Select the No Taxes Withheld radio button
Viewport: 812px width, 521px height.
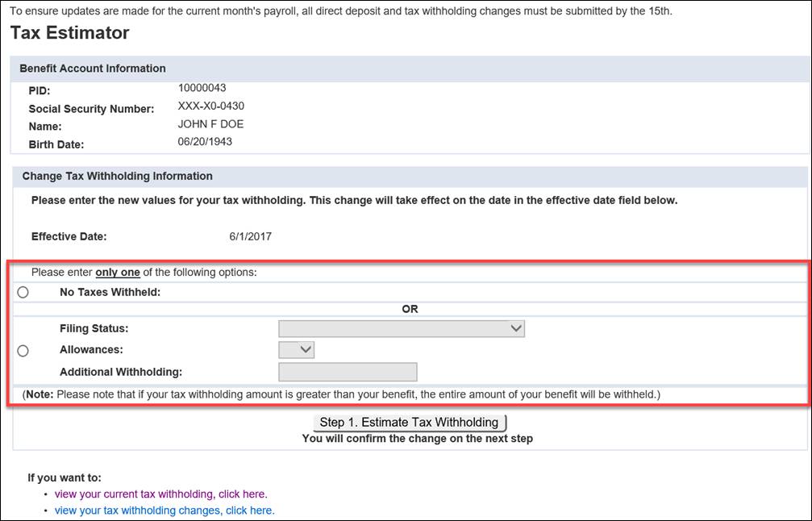tap(23, 293)
